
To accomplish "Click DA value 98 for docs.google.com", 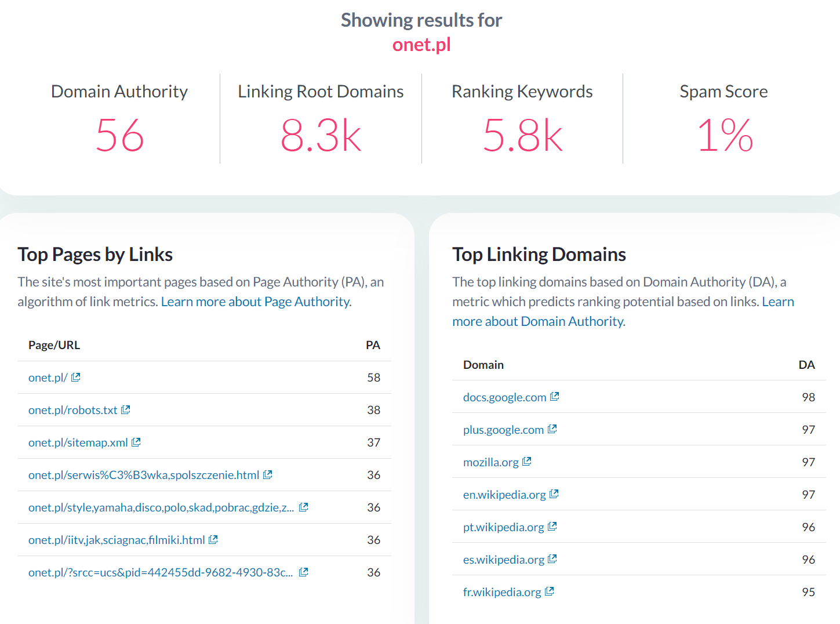I will coord(808,397).
